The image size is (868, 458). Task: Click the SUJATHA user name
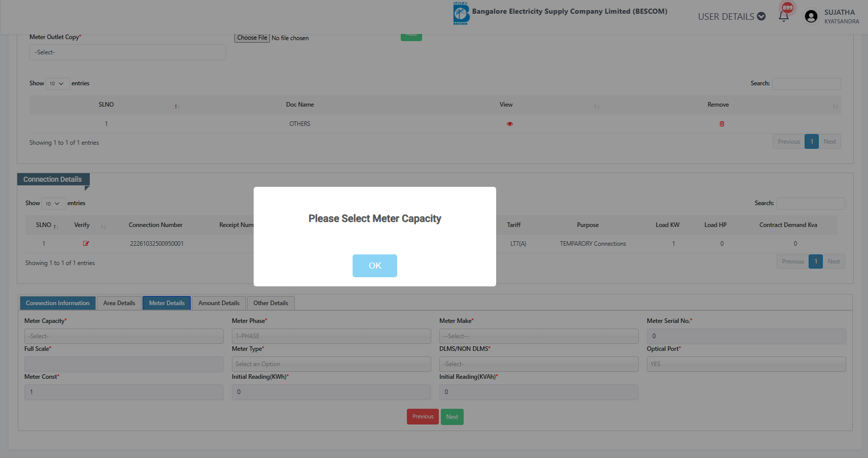pos(839,12)
